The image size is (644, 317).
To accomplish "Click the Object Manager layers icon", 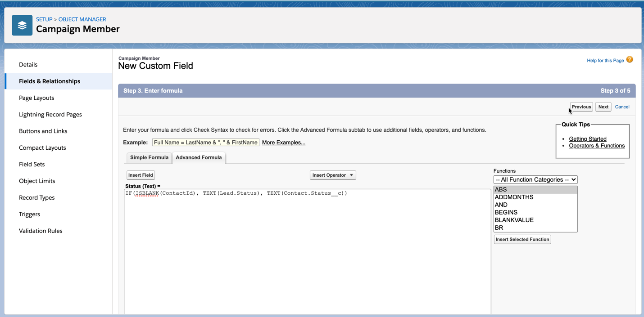I will coord(22,25).
